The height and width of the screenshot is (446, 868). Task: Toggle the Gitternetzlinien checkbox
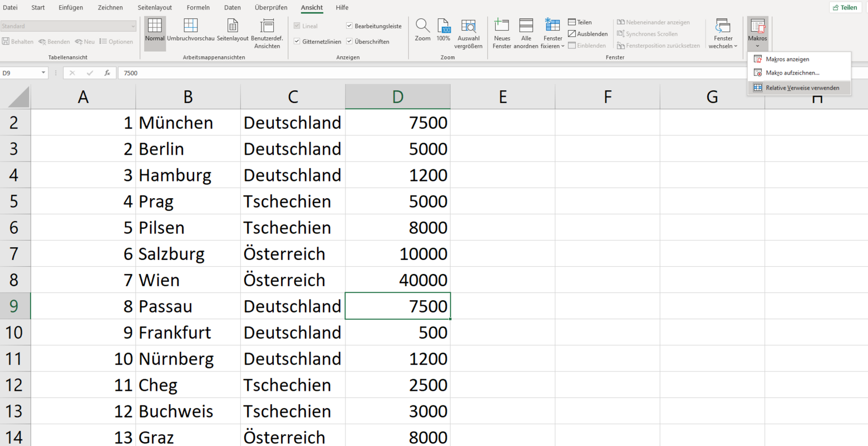coord(297,42)
